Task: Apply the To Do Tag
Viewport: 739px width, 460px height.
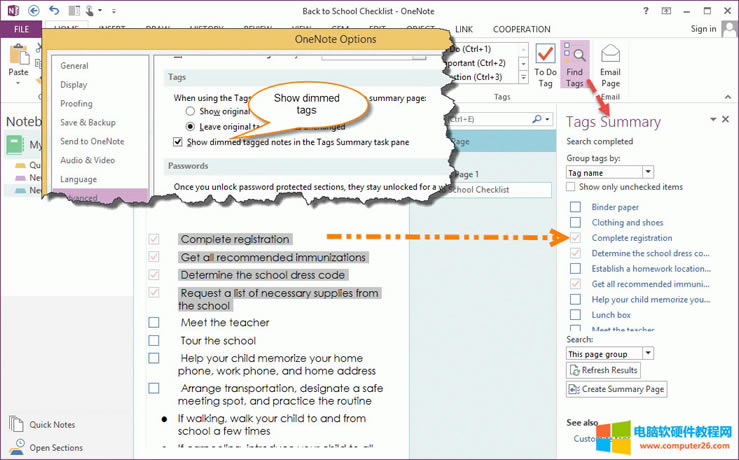Action: point(545,66)
